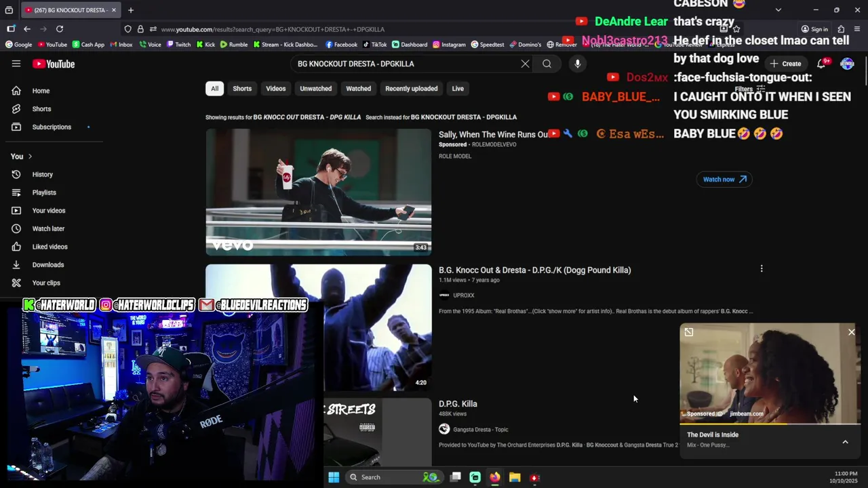Search instead for BG KNOCKOUT DRESTA - DPGKILLA
The image size is (868, 488).
pyautogui.click(x=464, y=117)
